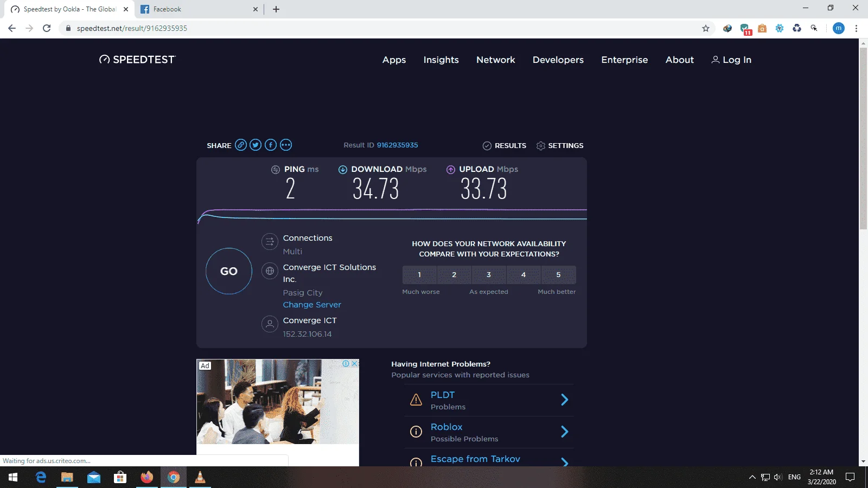Viewport: 868px width, 488px height.
Task: Click Connections multi icon
Action: point(270,241)
